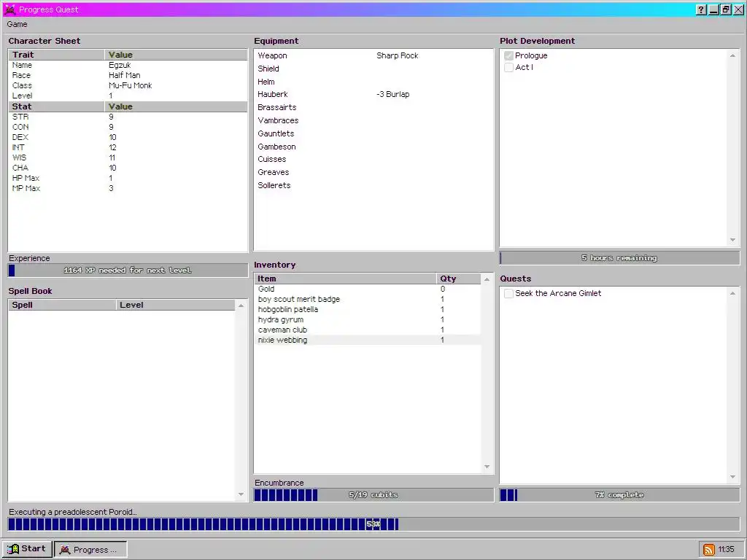Select the Greaves equipment row

click(374, 172)
